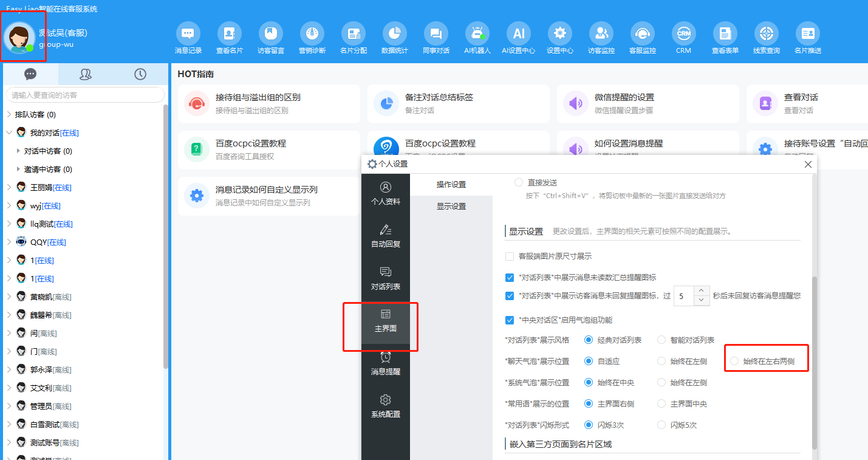Expand the wyj agent node
The height and width of the screenshot is (460, 868).
[9, 205]
